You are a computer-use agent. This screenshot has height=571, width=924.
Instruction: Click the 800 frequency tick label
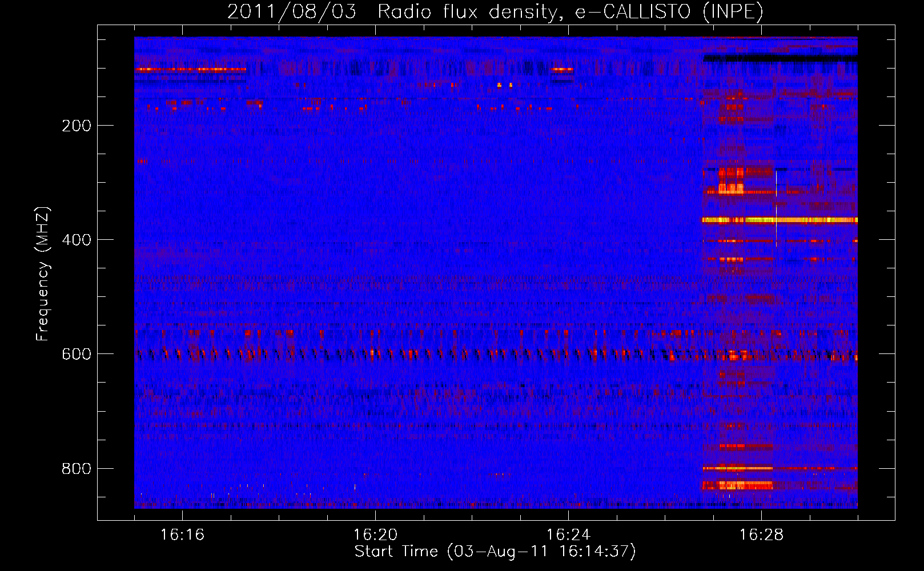pyautogui.click(x=77, y=469)
